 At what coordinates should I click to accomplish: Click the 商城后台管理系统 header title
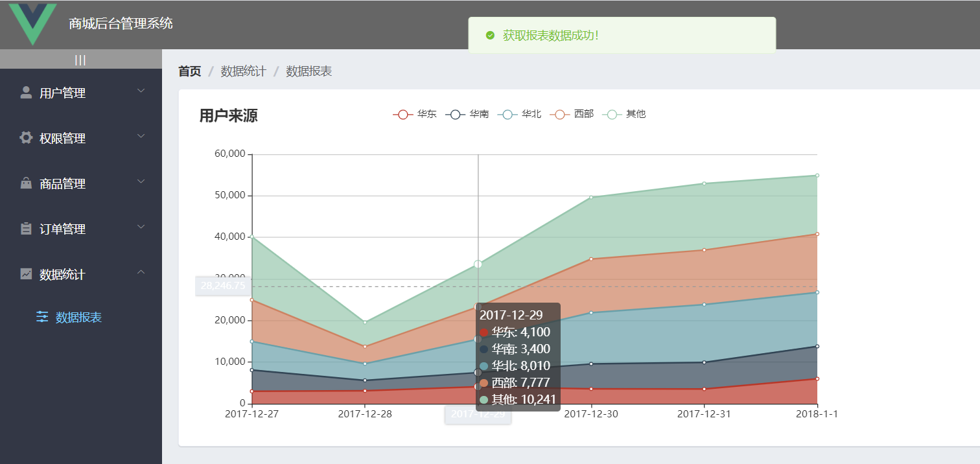(121, 24)
